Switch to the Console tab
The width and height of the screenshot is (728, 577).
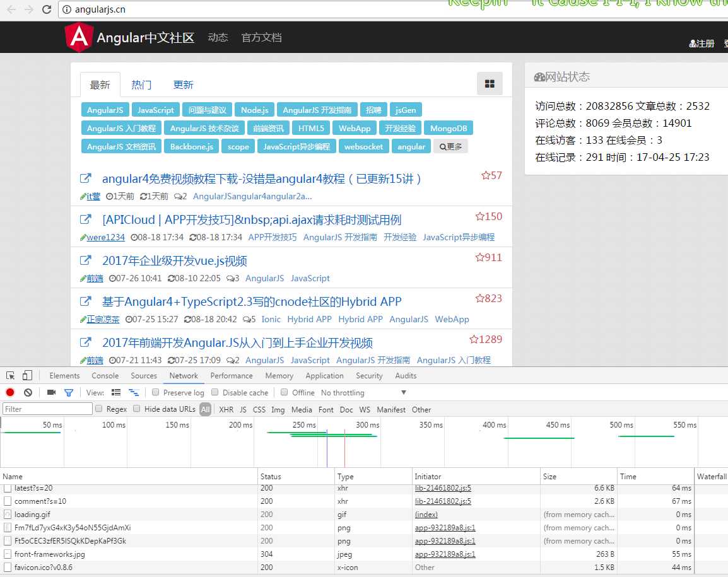pos(105,376)
